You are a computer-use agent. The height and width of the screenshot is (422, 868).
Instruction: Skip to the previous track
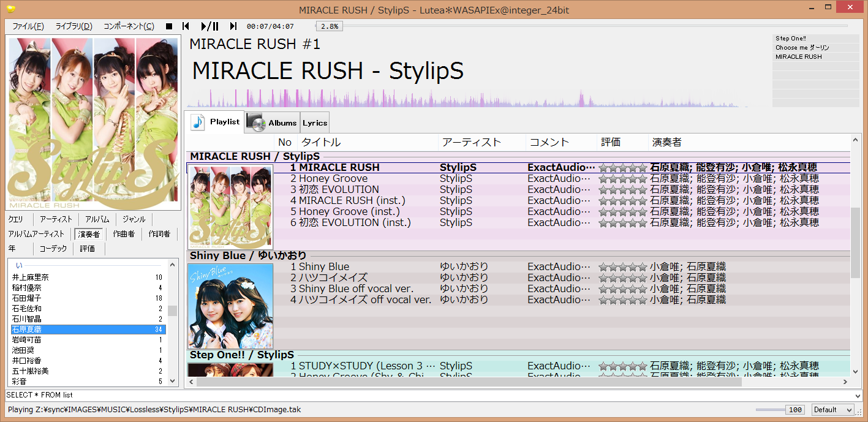pyautogui.click(x=186, y=26)
